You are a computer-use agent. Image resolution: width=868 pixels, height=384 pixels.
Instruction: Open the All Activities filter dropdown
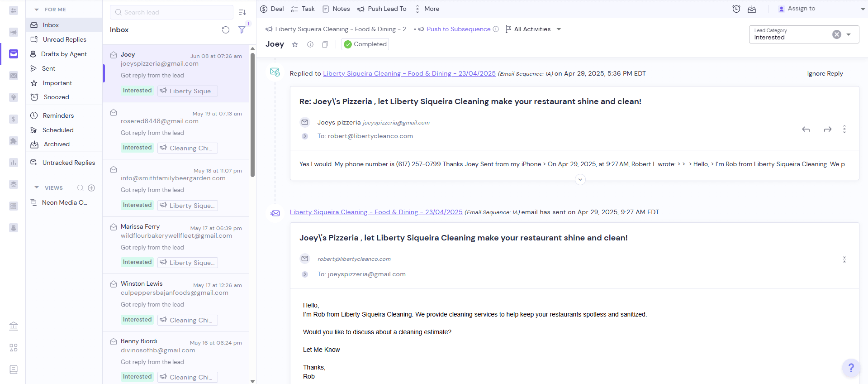[533, 29]
